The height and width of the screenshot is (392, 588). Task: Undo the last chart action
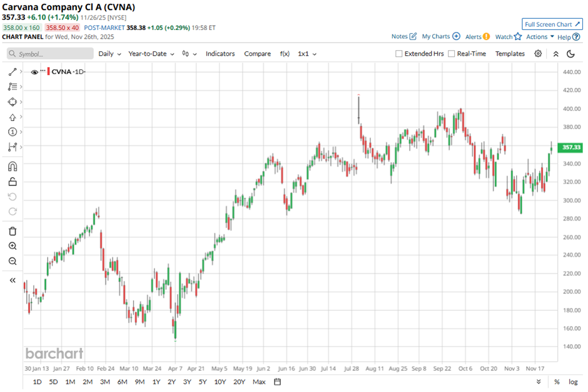pyautogui.click(x=13, y=197)
